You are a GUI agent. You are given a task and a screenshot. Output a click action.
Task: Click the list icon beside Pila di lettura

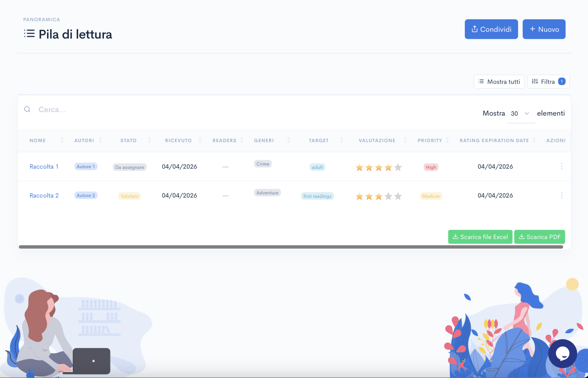pyautogui.click(x=29, y=34)
